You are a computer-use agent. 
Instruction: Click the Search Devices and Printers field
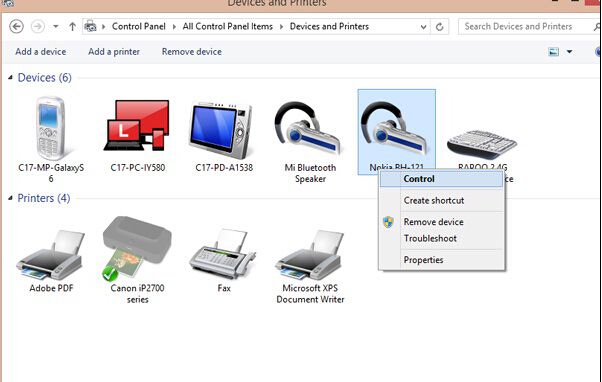[529, 26]
